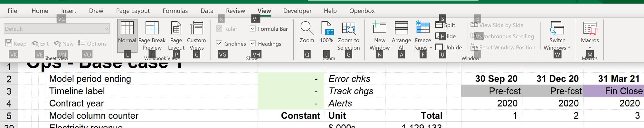
Task: Toggle the Headings checkbox
Action: coord(253,44)
